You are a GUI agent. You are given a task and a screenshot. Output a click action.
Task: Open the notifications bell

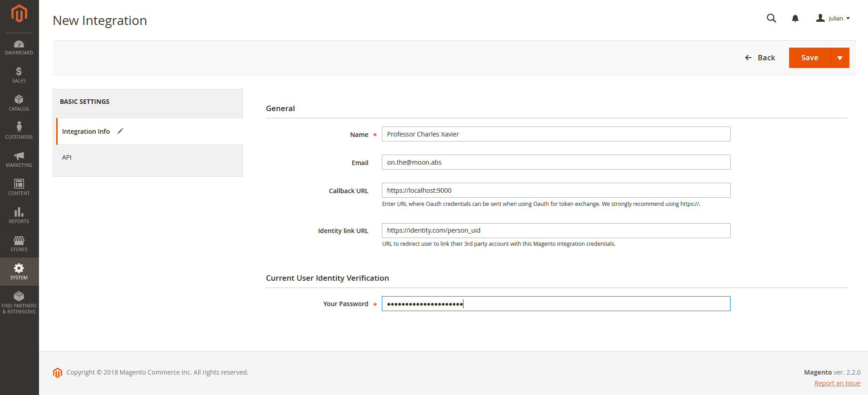tap(795, 18)
